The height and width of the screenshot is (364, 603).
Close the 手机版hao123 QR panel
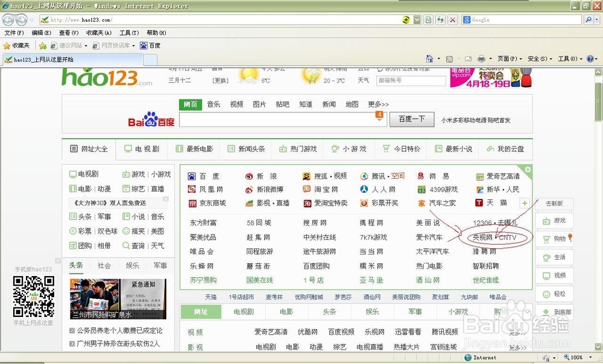(58, 260)
